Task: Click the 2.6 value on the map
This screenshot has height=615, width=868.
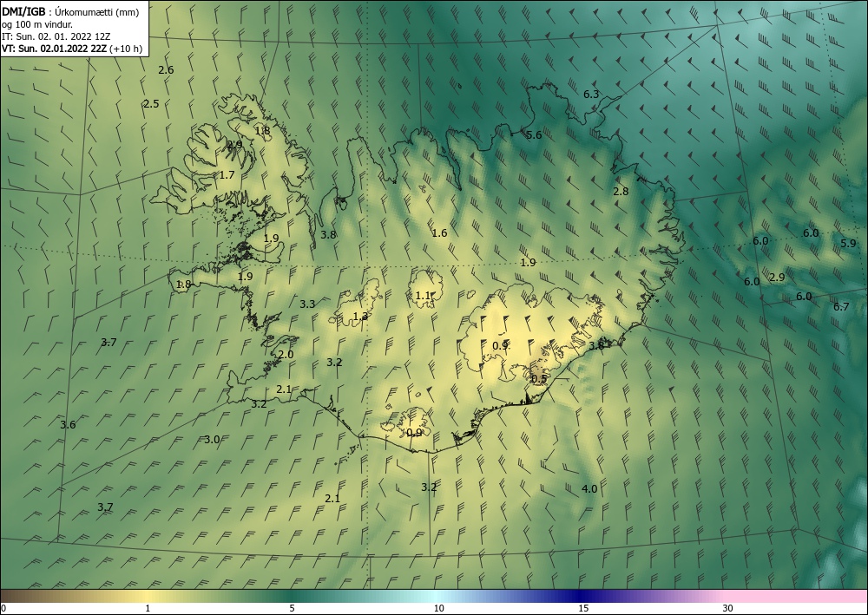Action: click(166, 70)
